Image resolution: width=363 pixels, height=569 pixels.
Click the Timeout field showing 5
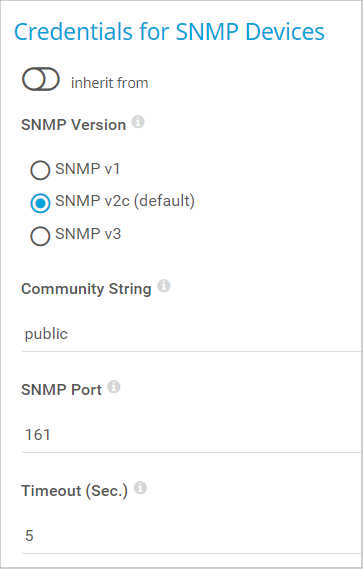(x=192, y=536)
